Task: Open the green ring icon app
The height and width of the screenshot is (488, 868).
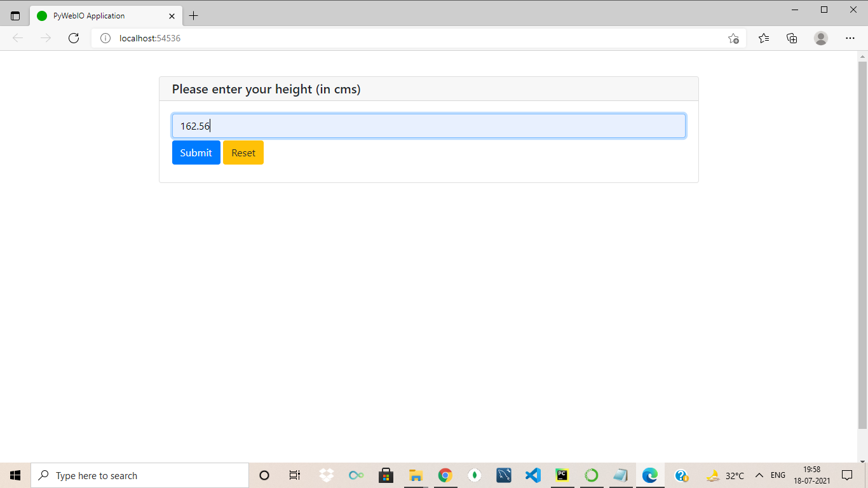Action: click(592, 475)
